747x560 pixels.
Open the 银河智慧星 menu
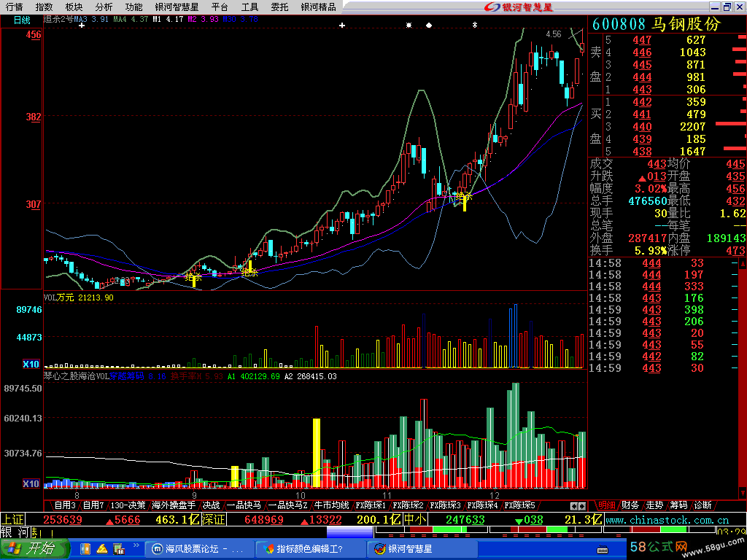[177, 7]
